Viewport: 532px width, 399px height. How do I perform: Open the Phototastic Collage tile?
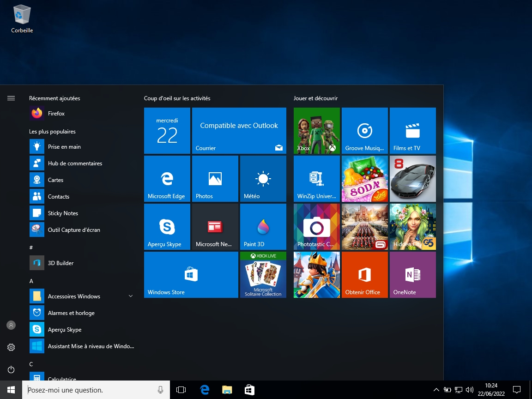click(x=316, y=227)
